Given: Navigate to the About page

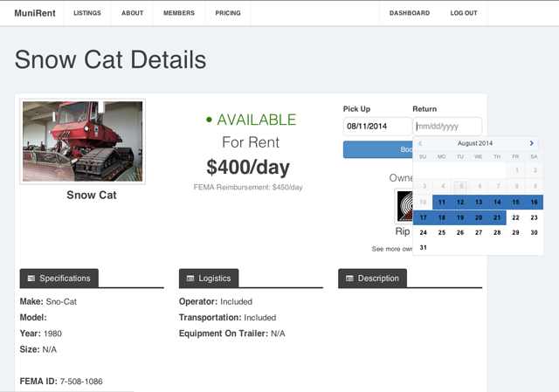Looking at the screenshot, I should pos(133,13).
